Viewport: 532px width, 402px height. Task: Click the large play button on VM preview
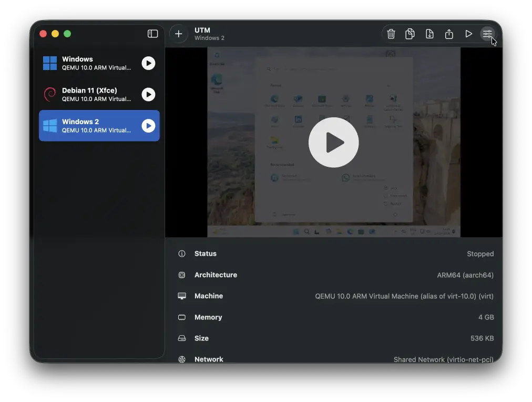tap(333, 142)
